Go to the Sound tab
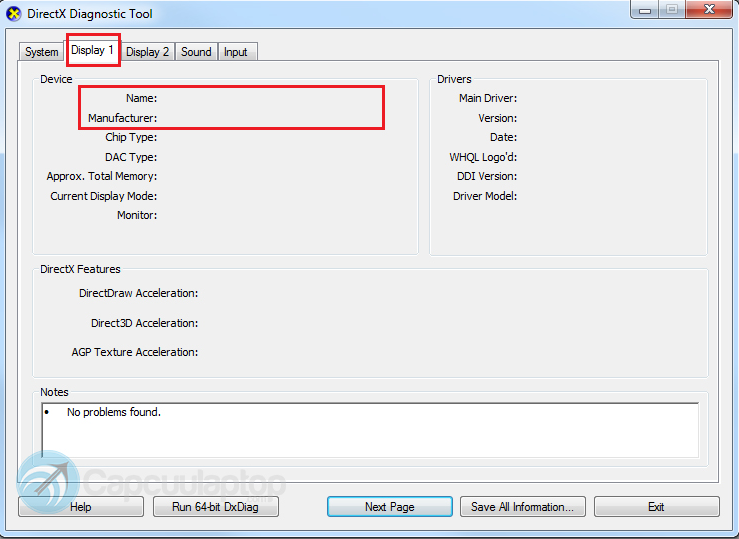The width and height of the screenshot is (739, 539). tap(196, 52)
